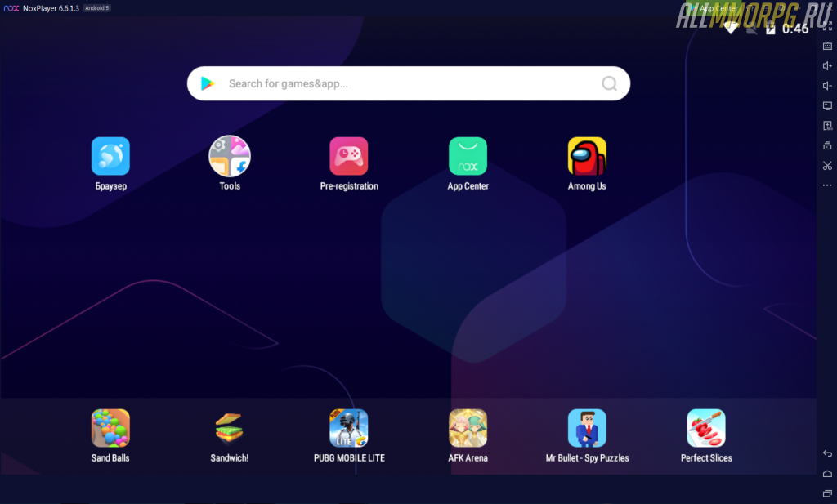Click the battery status icon
Viewport: 837px width, 504px height.
[770, 29]
